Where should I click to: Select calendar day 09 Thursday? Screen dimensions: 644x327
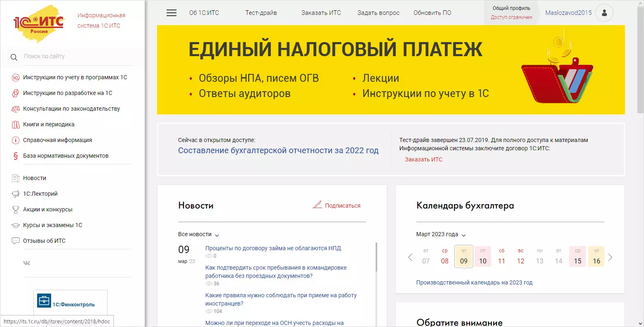coord(464,256)
